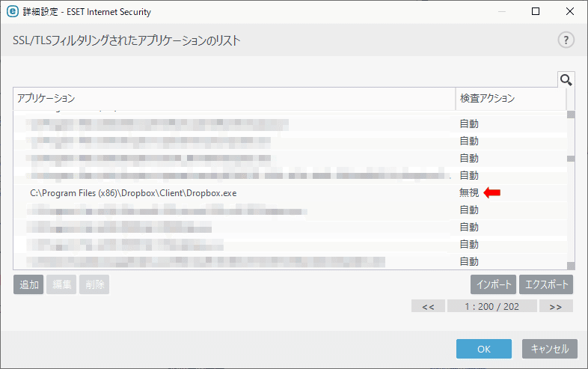Open help via the question mark icon
The image size is (588, 369).
[x=566, y=40]
